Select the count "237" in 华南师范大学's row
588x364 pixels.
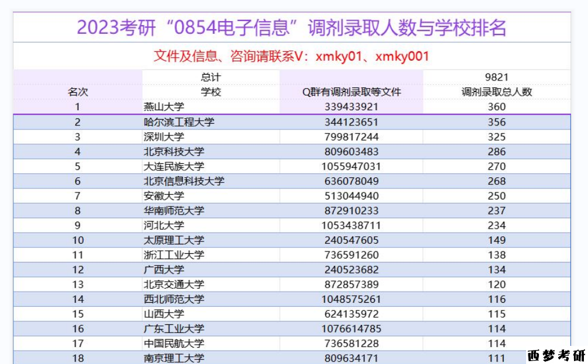[496, 211]
